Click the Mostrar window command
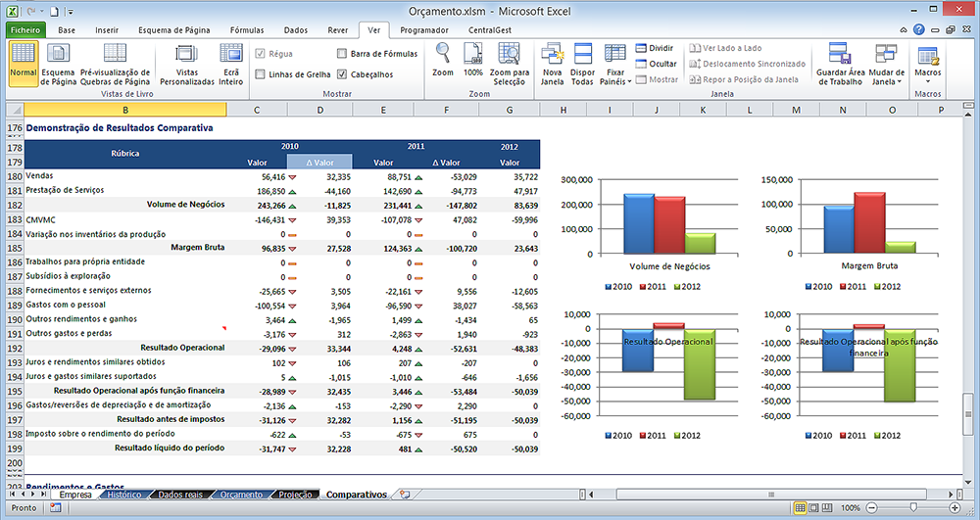Screen dimensions: 980x520 click(x=657, y=79)
